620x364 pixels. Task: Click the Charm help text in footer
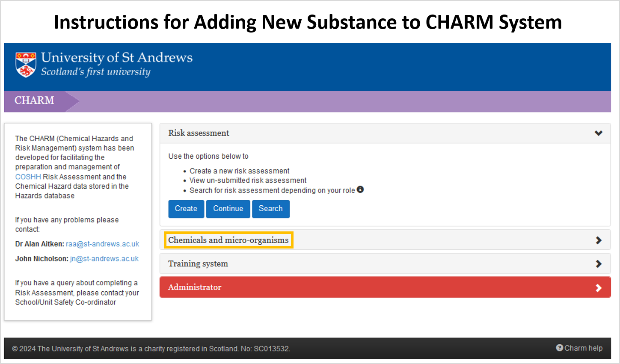tap(583, 348)
